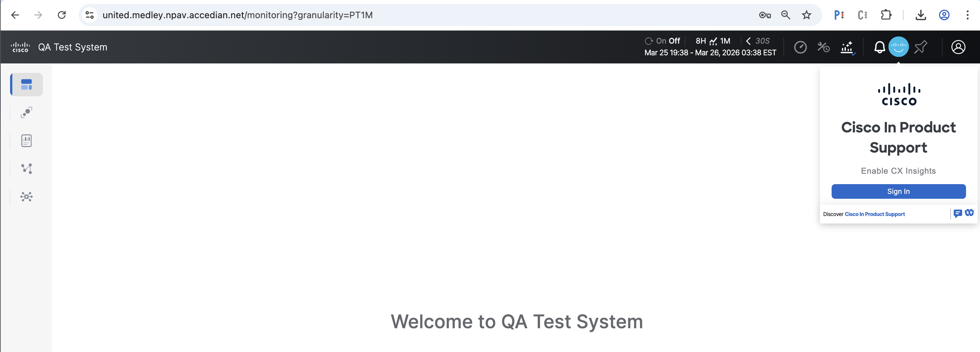The height and width of the screenshot is (352, 980).
Task: Open the dashboards sidebar icon
Action: (x=26, y=85)
